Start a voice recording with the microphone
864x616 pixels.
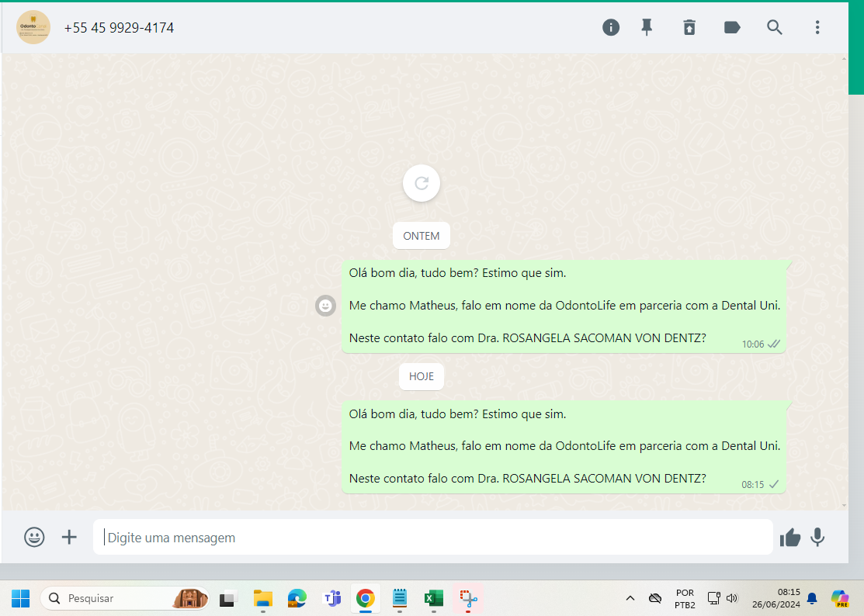pyautogui.click(x=817, y=538)
